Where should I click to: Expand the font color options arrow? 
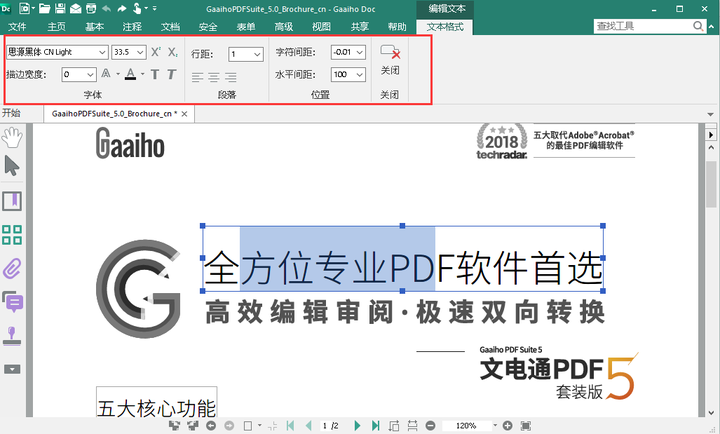click(x=142, y=74)
